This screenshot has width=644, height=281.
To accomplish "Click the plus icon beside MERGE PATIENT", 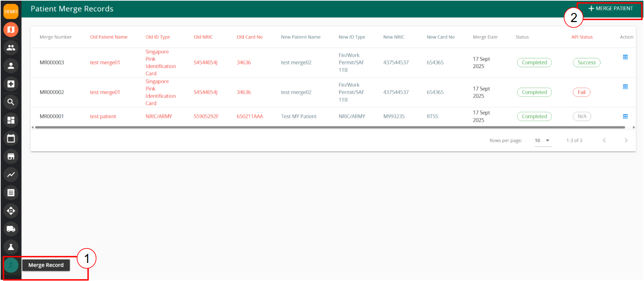I will [x=591, y=8].
